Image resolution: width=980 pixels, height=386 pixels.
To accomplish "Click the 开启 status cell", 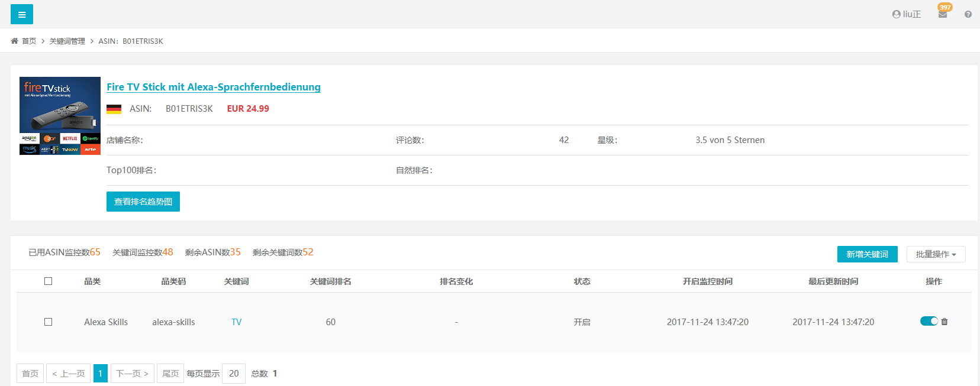I will click(x=582, y=322).
